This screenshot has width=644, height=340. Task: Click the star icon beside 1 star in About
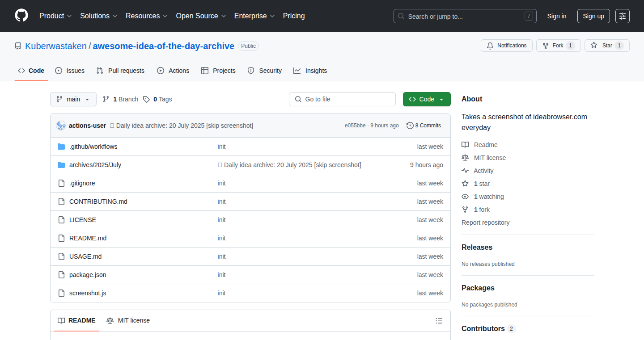[x=465, y=184]
